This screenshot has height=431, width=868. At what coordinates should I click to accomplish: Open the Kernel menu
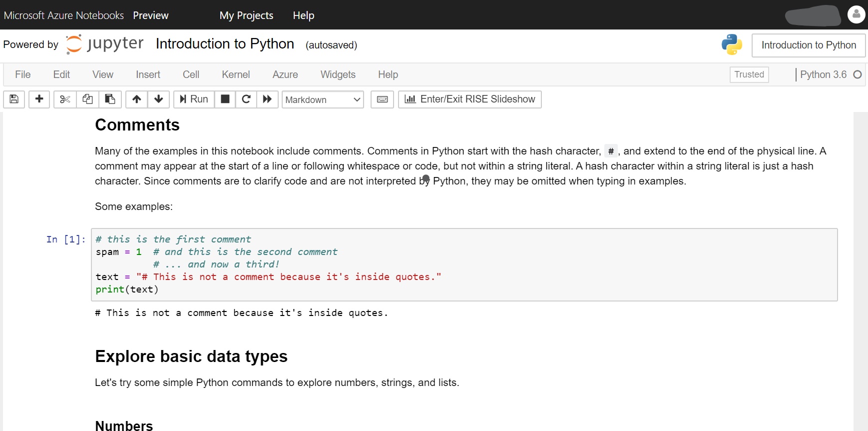(236, 74)
